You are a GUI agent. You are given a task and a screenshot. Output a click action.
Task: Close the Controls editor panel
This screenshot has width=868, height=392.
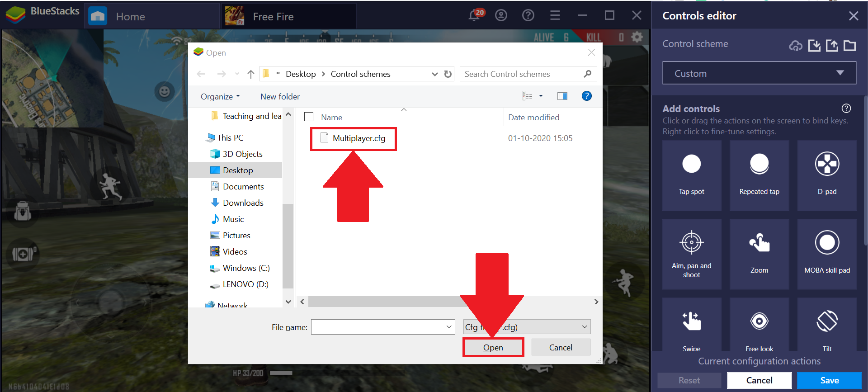coord(854,16)
